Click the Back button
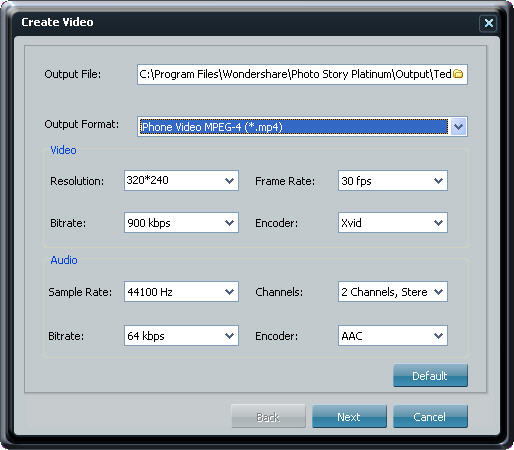The width and height of the screenshot is (514, 450). tap(268, 416)
